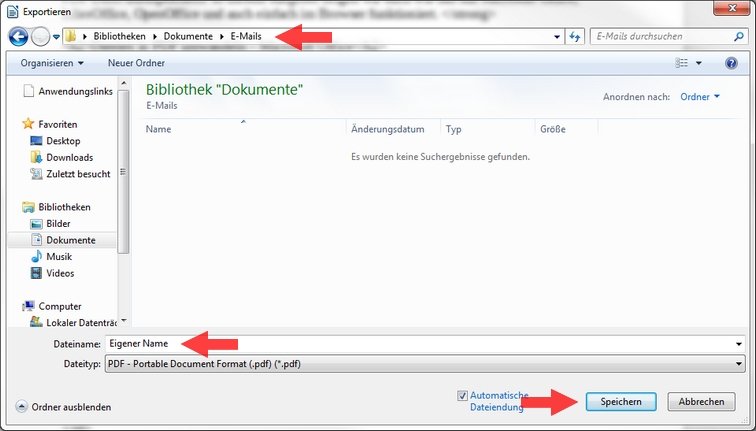The width and height of the screenshot is (756, 431).
Task: Open the Anordnen nach Ordner dropdown
Action: (700, 97)
